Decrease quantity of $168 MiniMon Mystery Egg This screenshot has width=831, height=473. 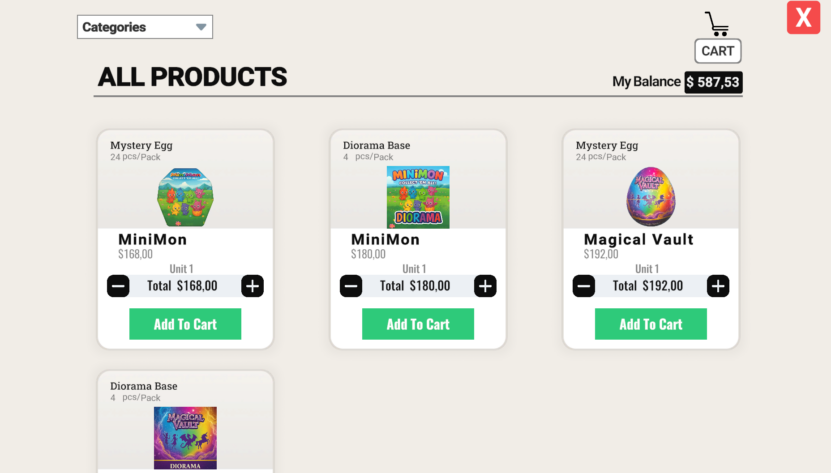coord(118,286)
